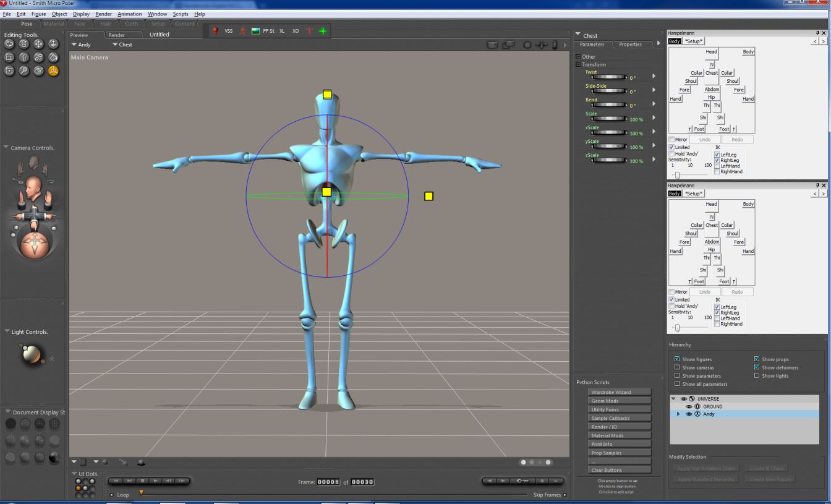Open the Chest actor dropdown
This screenshot has height=504, width=831.
(x=122, y=45)
